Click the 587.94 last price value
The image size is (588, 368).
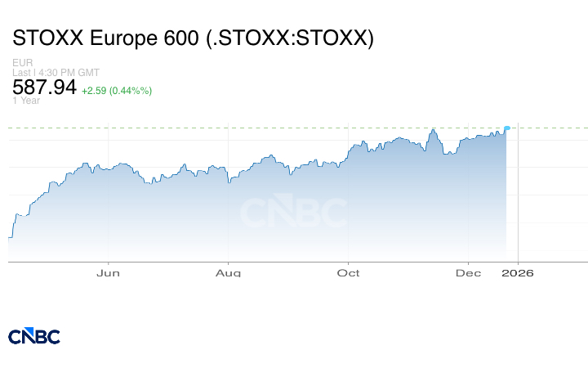click(44, 87)
